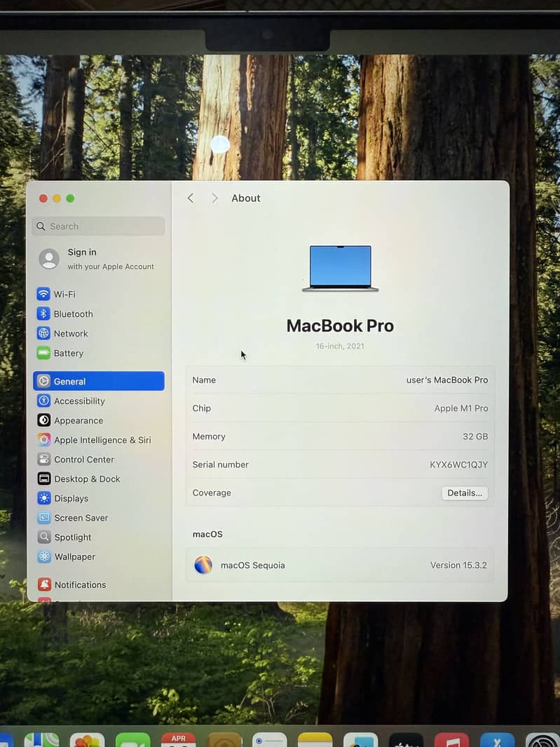Go back using the left chevron
Viewport: 560px width, 747px height.
[x=191, y=198]
